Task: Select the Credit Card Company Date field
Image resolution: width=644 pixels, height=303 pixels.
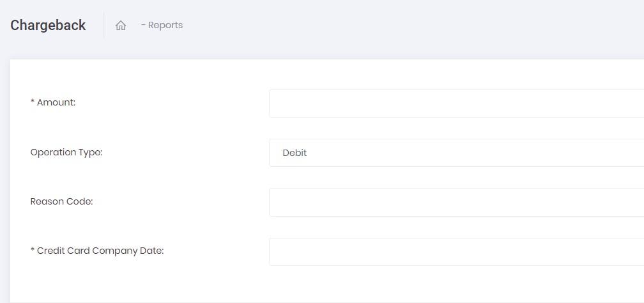Action: pyautogui.click(x=456, y=252)
